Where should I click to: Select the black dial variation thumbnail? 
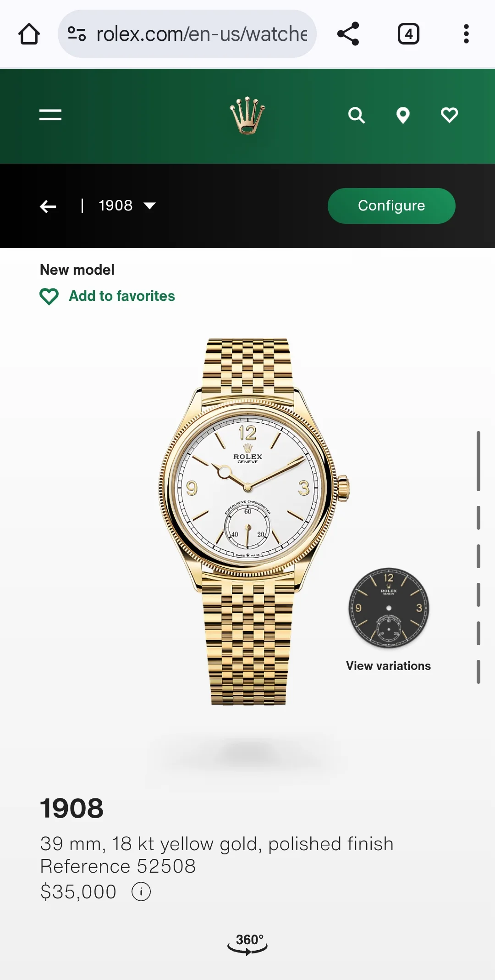tap(389, 608)
